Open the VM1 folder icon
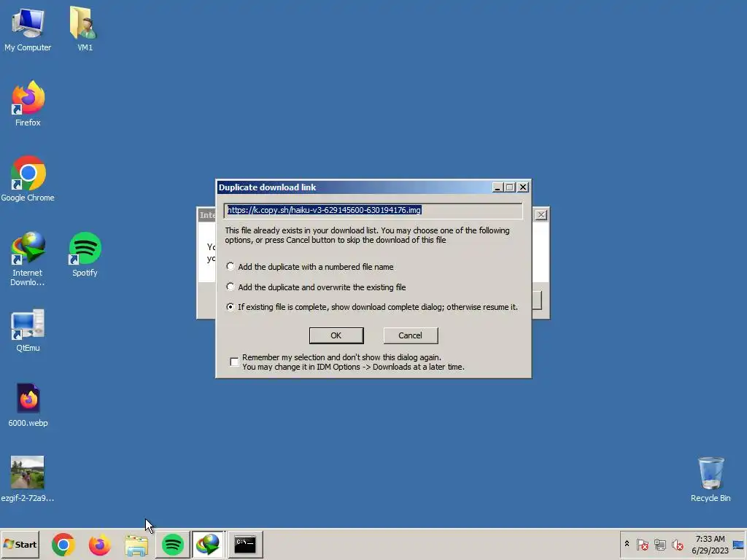Screen dimensions: 747x560 [x=85, y=28]
